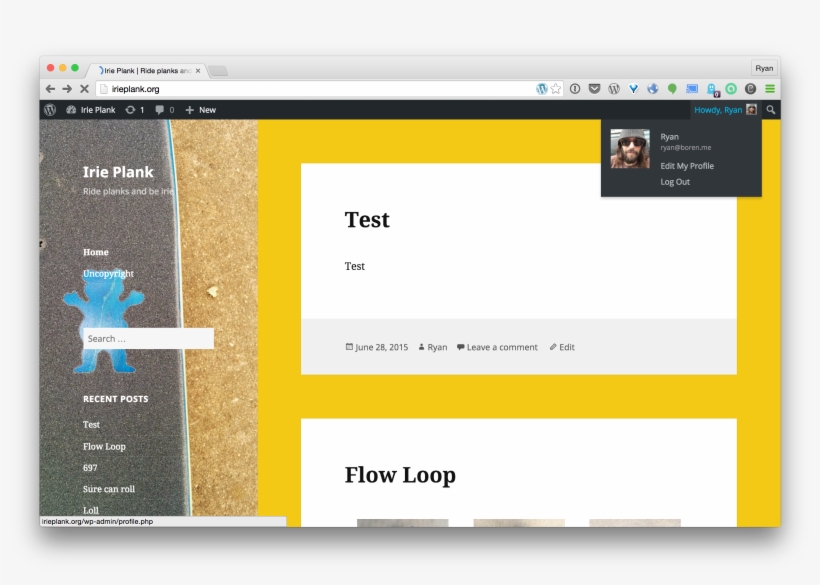Click the Search field in sidebar
820x585 pixels.
(148, 339)
